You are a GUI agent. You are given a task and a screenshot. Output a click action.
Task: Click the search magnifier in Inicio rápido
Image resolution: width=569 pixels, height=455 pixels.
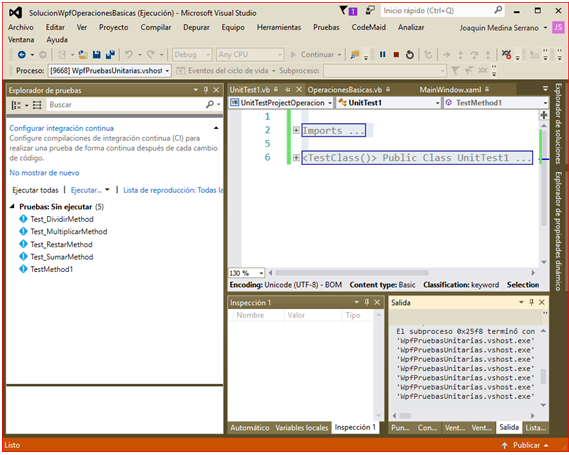499,10
